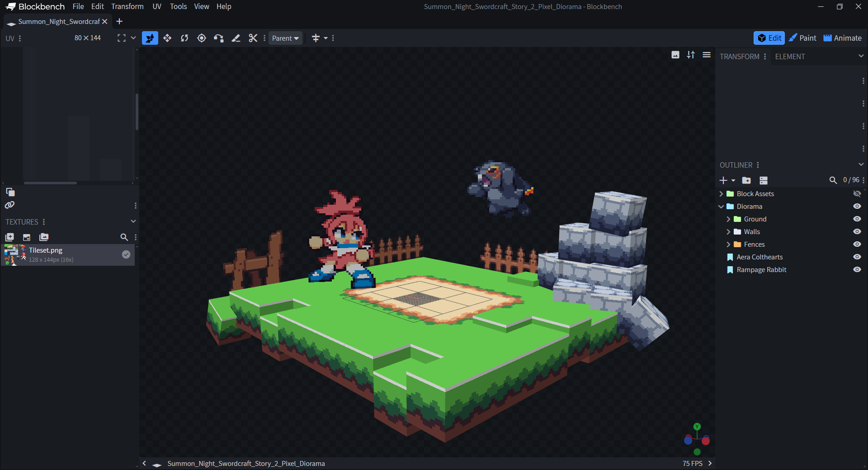Viewport: 868px width, 470px height.
Task: Select the Pivot tool
Action: (x=202, y=38)
